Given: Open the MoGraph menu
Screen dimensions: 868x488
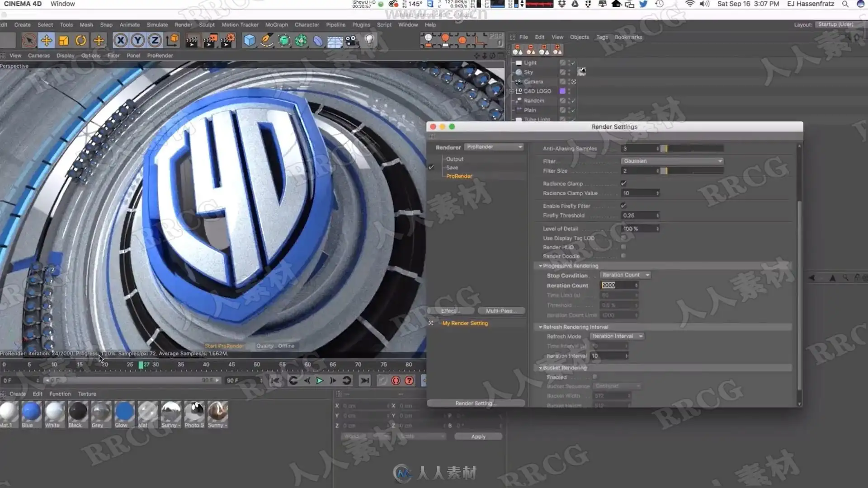Looking at the screenshot, I should coord(276,25).
